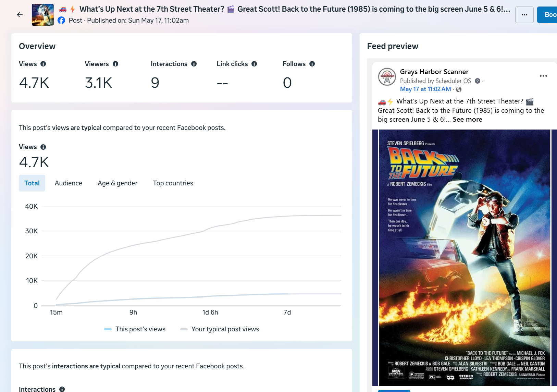This screenshot has height=392, width=557.
Task: Open Grays Harbor Scanner profile avatar
Action: pyautogui.click(x=387, y=76)
